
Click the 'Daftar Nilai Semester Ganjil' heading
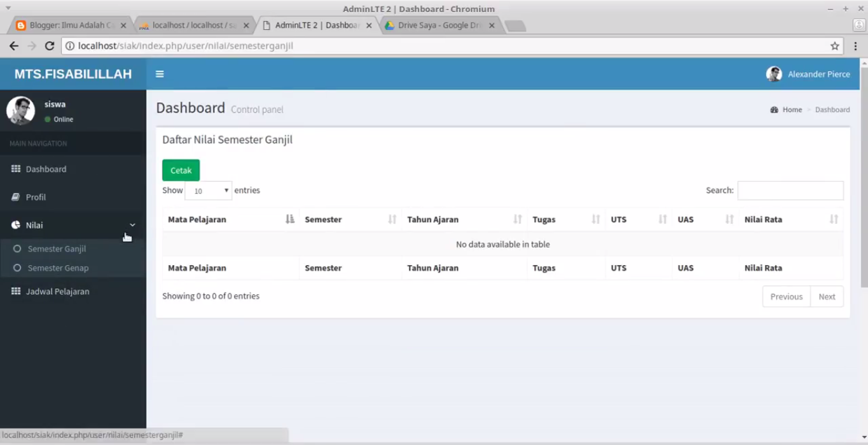(x=227, y=140)
